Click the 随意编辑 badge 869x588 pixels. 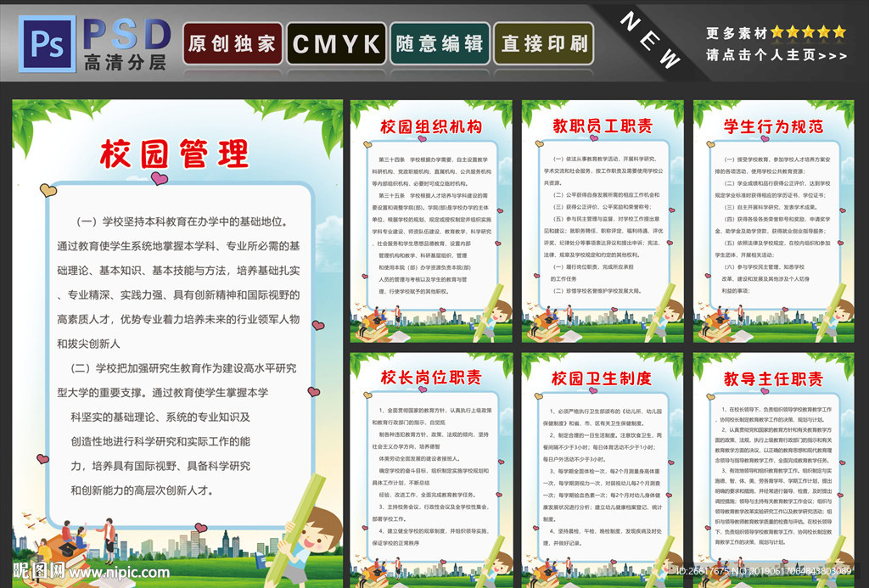pos(440,43)
